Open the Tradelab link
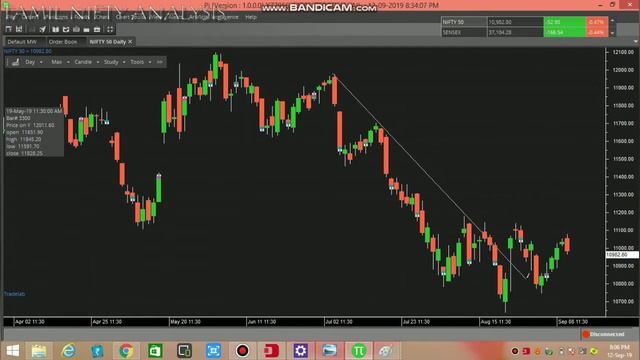This screenshot has height=360, width=640. [14, 294]
